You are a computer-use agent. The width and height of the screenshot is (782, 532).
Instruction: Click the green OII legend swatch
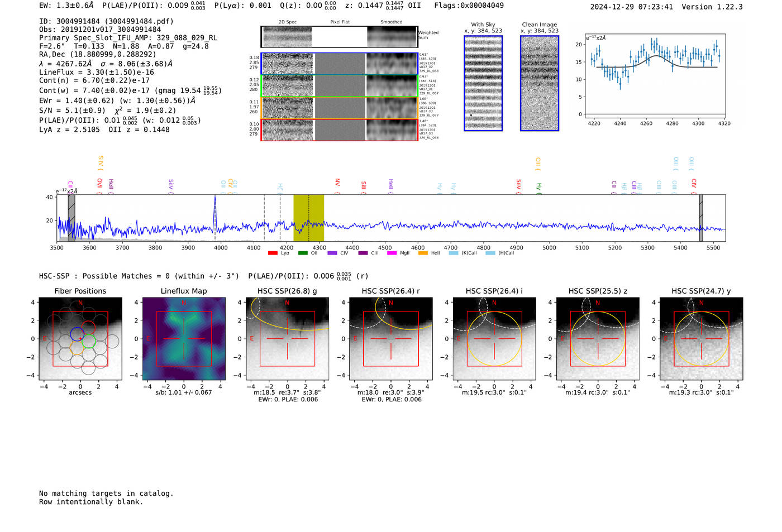[x=303, y=253]
